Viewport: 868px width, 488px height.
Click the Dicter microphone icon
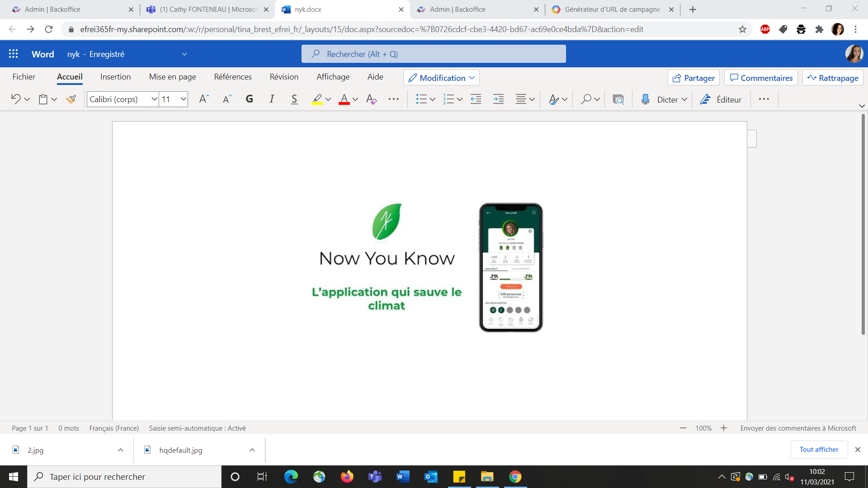[x=646, y=99]
